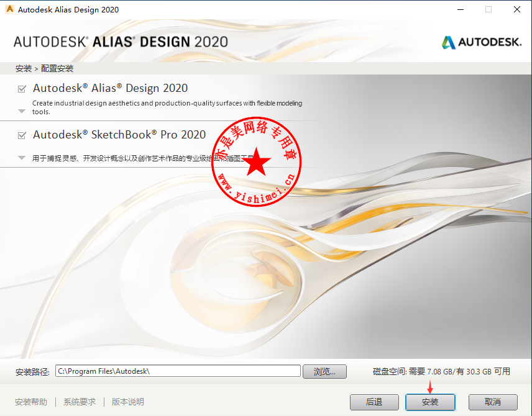Open the 版本说明 release notes link

(127, 402)
